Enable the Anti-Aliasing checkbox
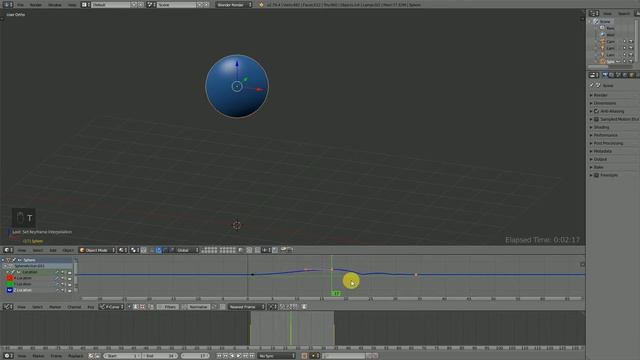The width and height of the screenshot is (640, 360). [596, 111]
